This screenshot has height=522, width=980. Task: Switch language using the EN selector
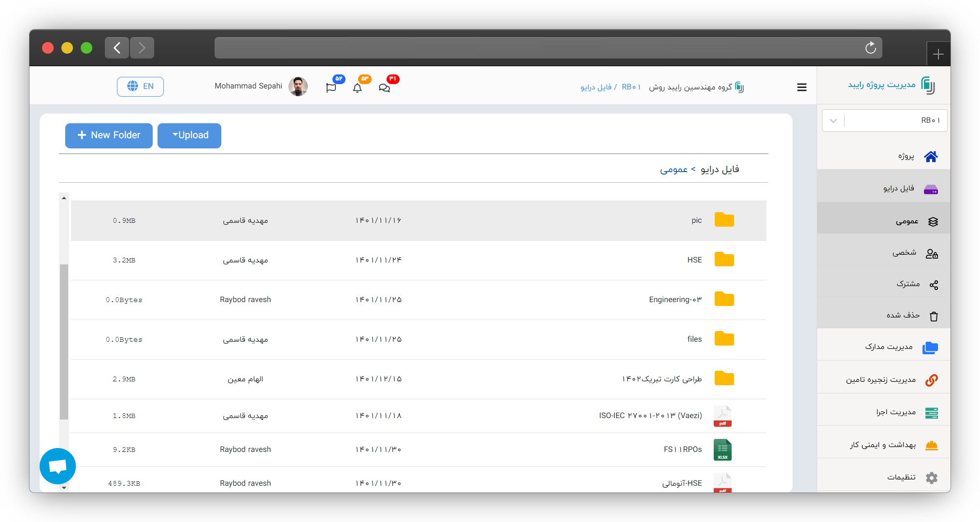pos(140,87)
